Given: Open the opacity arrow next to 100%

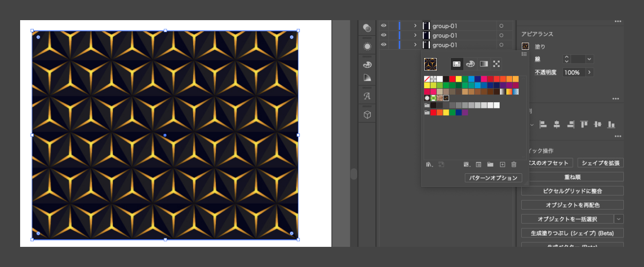Looking at the screenshot, I should [x=589, y=73].
